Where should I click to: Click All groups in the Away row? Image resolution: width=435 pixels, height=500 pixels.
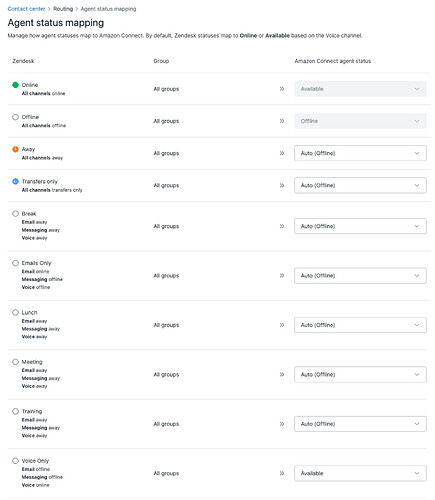(x=166, y=153)
